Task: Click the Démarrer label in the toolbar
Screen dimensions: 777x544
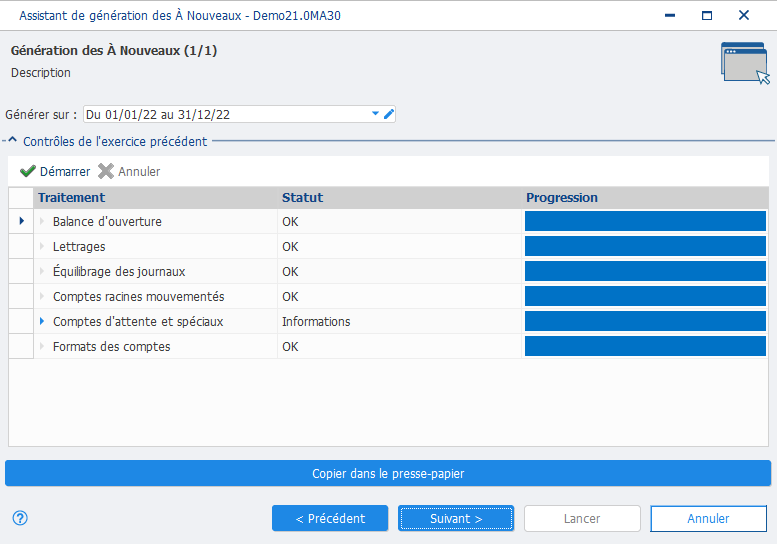Action: tap(65, 171)
